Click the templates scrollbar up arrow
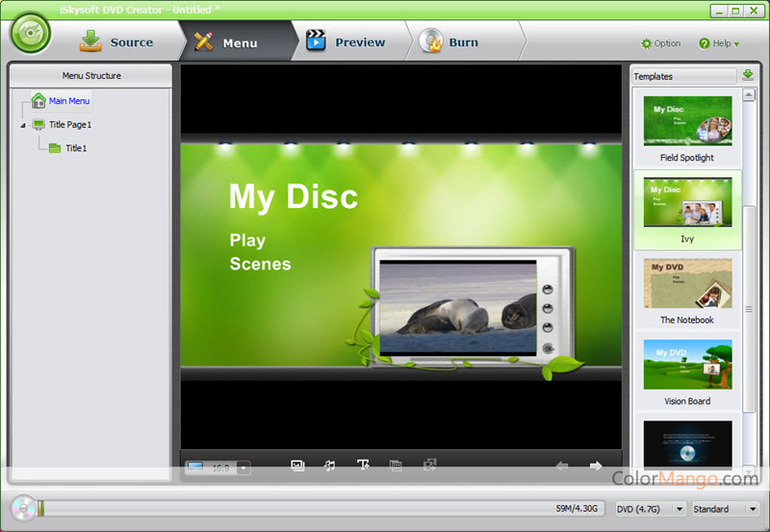Screen dimensions: 770x532 [x=749, y=94]
